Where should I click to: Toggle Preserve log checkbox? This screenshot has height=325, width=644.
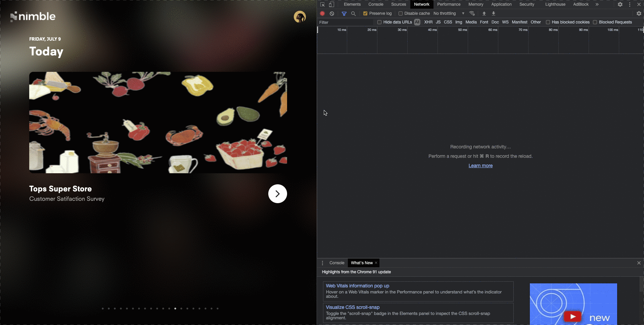point(365,13)
